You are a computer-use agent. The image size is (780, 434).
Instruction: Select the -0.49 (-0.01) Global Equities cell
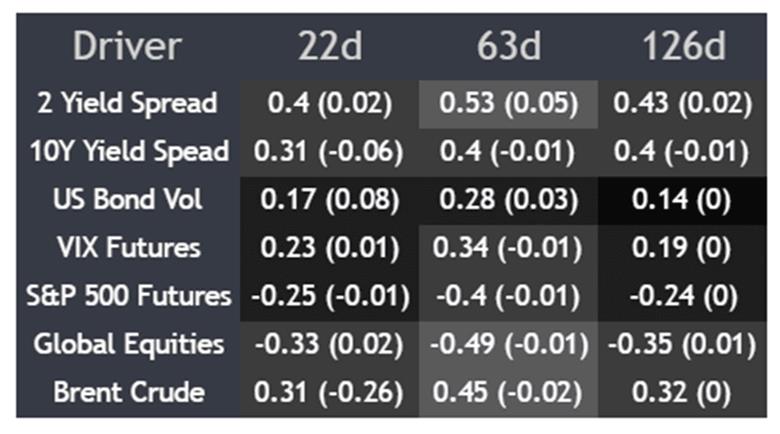pos(508,345)
